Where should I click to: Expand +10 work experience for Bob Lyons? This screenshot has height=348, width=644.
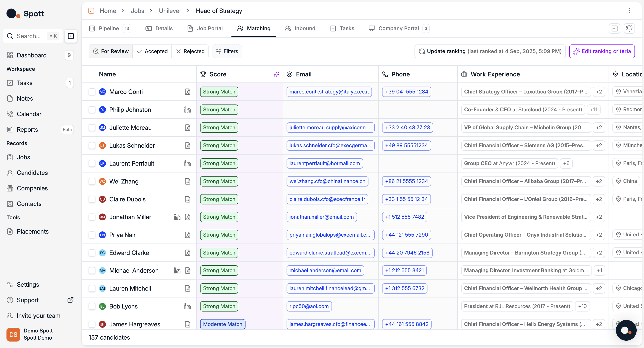coord(582,306)
